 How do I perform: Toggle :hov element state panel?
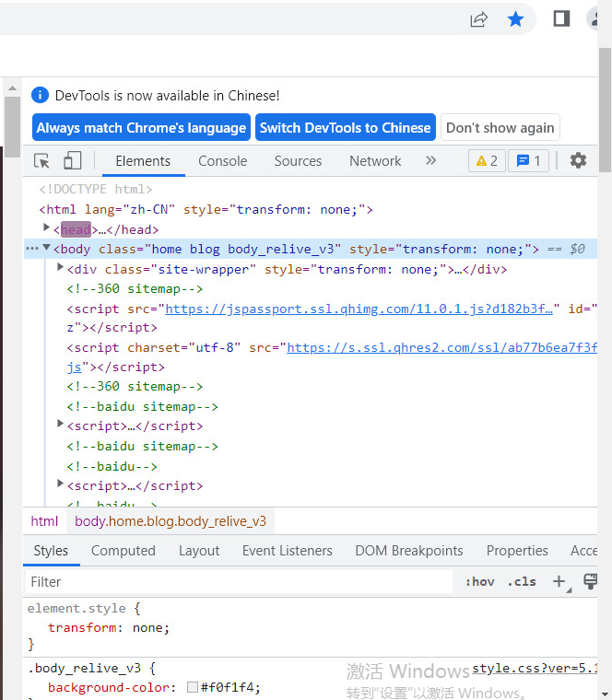(480, 582)
